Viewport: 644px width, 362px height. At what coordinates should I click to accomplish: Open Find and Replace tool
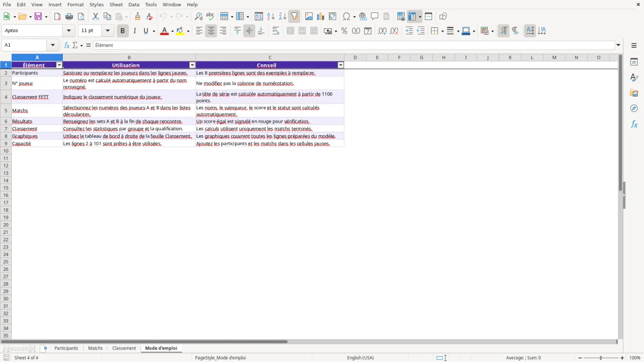(199, 17)
